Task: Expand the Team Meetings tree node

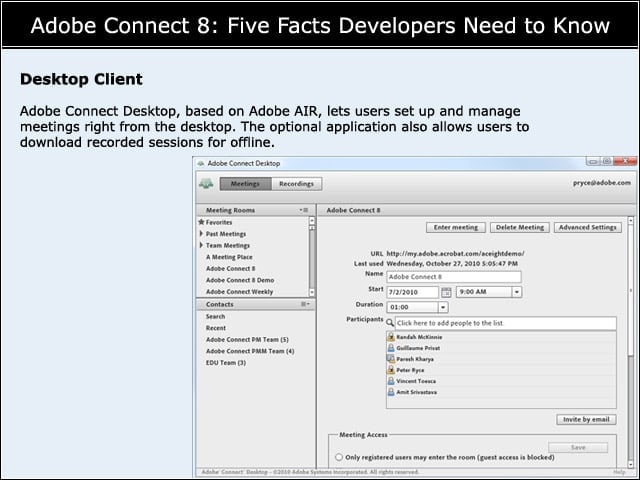Action: tap(201, 245)
